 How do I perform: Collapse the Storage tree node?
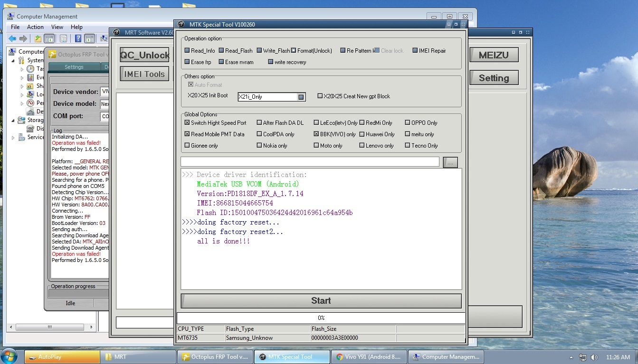[13, 120]
